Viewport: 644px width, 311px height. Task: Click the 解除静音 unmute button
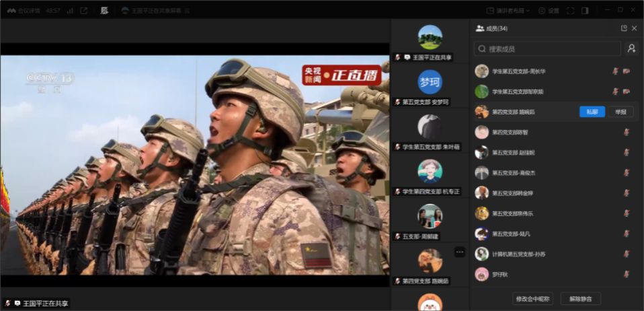[580, 298]
